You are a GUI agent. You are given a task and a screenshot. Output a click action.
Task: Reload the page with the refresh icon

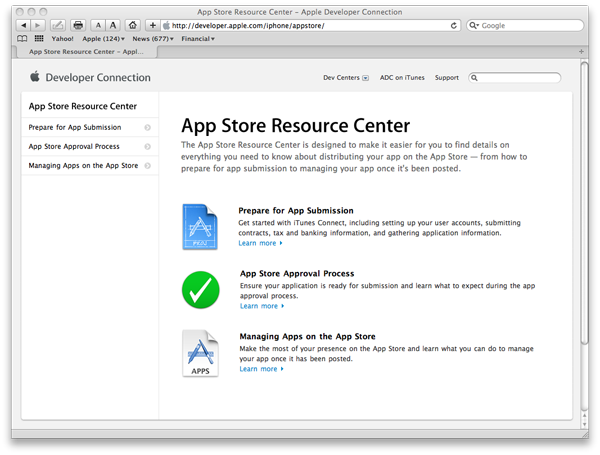pyautogui.click(x=454, y=26)
